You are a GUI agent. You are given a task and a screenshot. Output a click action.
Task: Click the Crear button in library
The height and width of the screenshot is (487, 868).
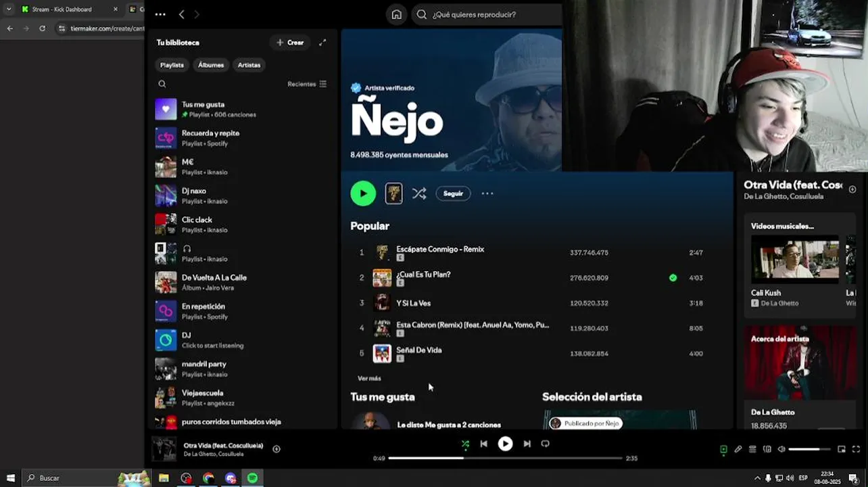(290, 43)
